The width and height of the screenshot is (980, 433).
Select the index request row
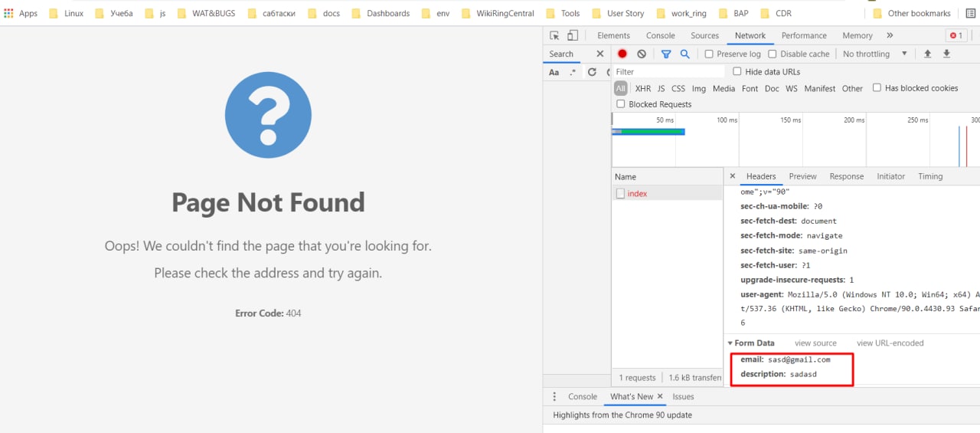click(x=668, y=194)
